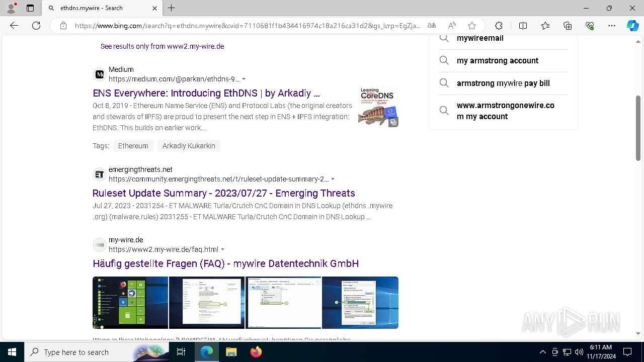644x362 pixels.
Task: Expand the emergingthreats URL dropdown arrow
Action: [333, 179]
